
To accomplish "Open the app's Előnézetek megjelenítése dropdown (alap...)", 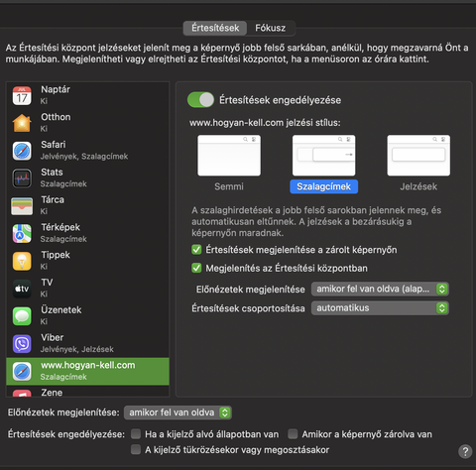I will 380,290.
